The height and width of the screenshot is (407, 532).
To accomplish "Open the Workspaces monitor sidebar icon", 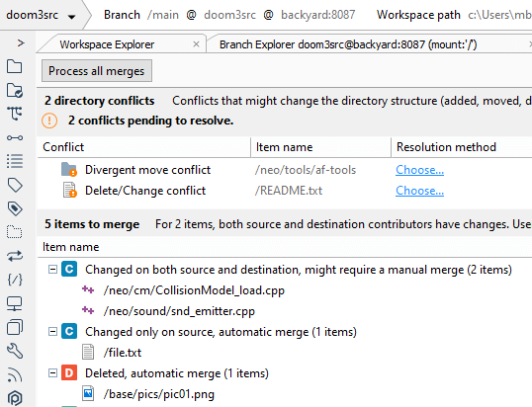I will pyautogui.click(x=14, y=303).
